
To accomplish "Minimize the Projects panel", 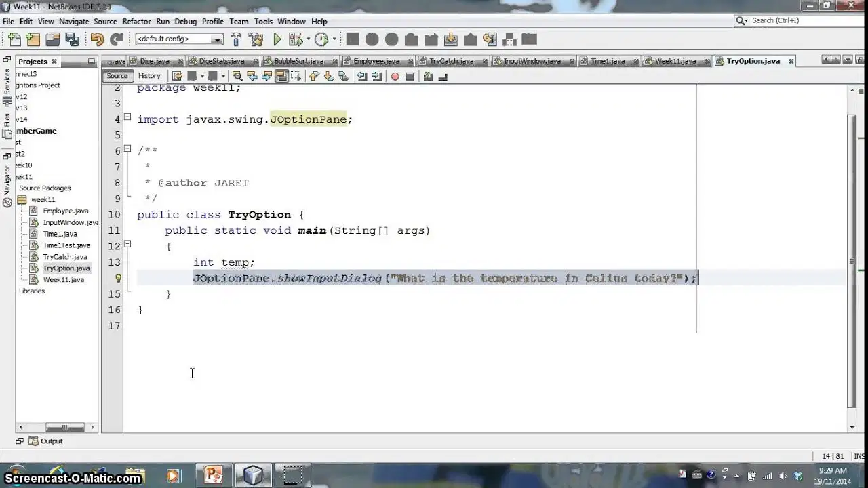I will [92, 62].
